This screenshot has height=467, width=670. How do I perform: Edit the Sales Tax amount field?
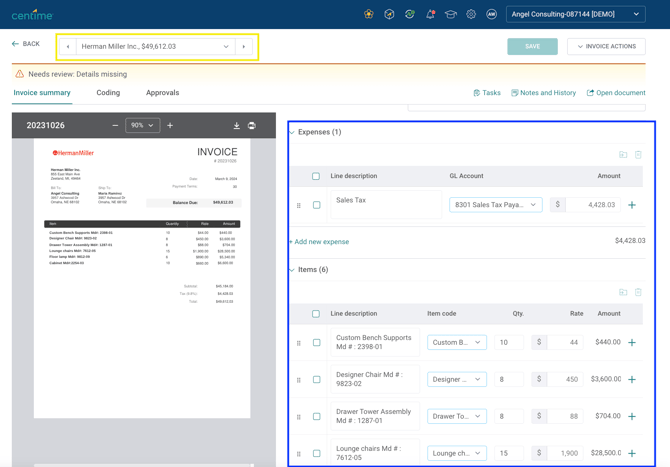point(593,205)
